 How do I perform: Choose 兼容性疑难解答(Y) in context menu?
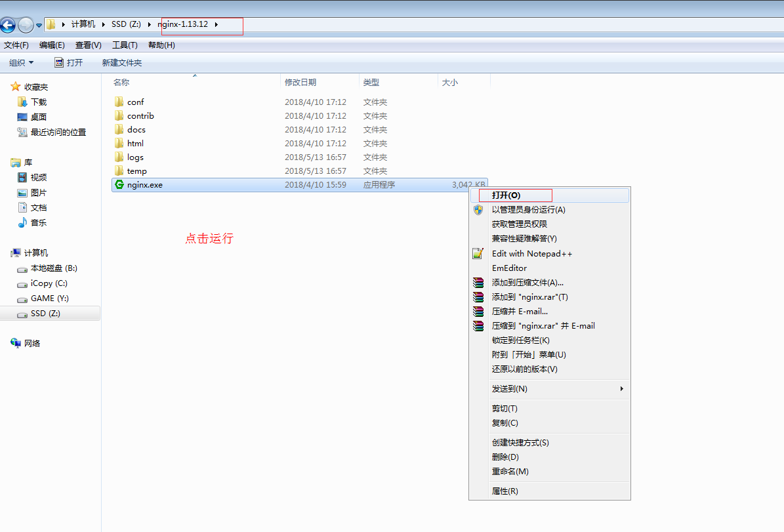point(550,239)
